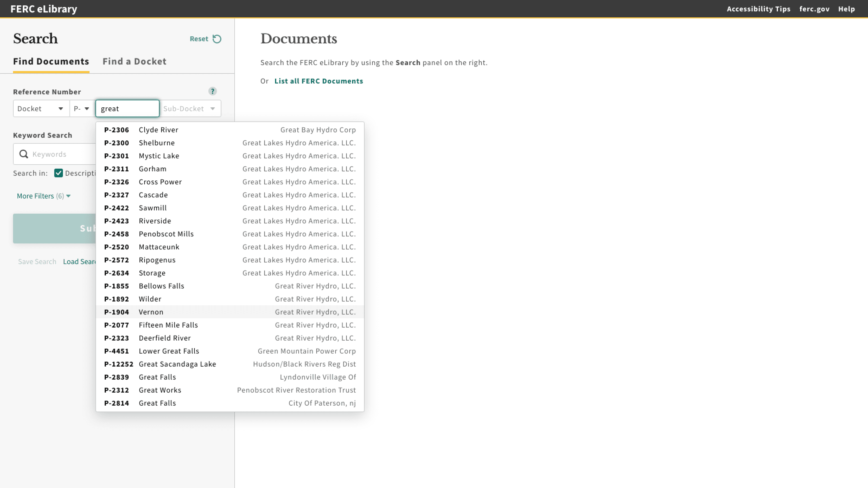This screenshot has width=868, height=488.
Task: Open the P- prefix dropdown
Action: tap(82, 108)
